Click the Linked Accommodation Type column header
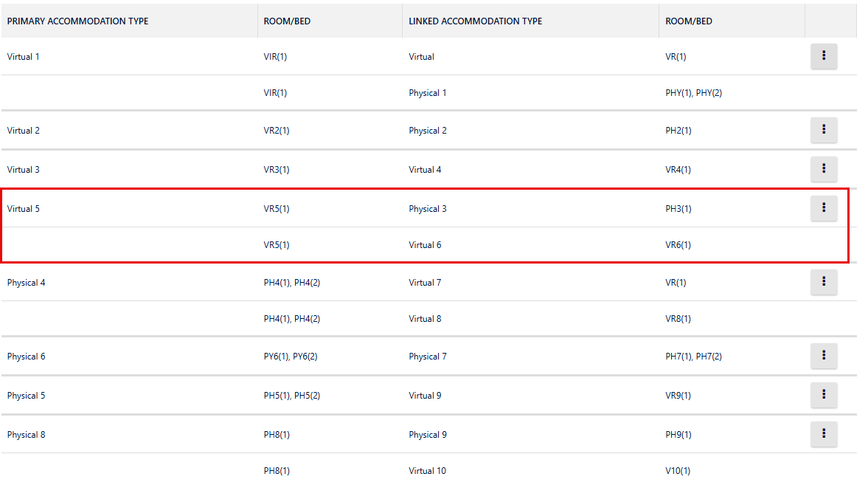The width and height of the screenshot is (868, 485). click(x=475, y=21)
